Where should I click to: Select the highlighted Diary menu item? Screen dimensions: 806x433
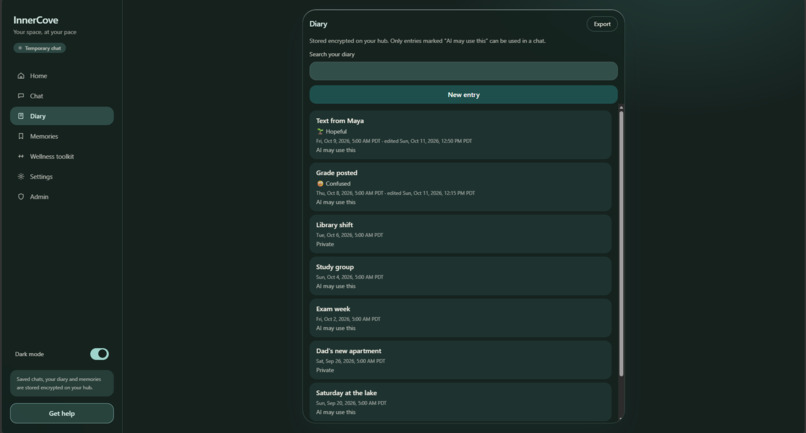click(x=62, y=116)
